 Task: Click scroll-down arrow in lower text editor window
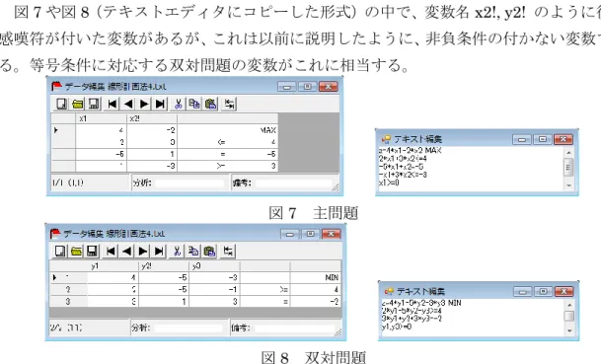(x=570, y=330)
